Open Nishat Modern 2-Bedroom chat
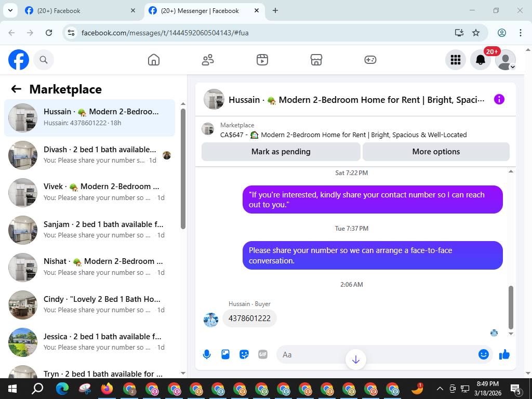Image resolution: width=532 pixels, height=399 pixels. tap(89, 267)
